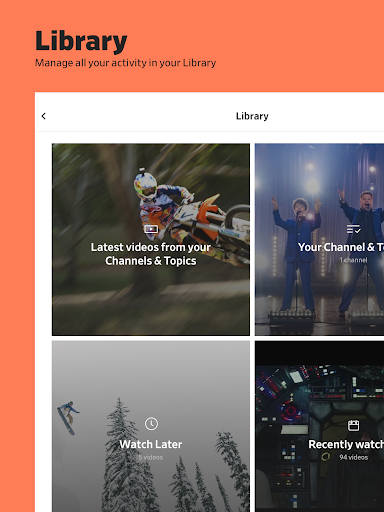Click the '1 channel' count text
Image resolution: width=384 pixels, height=512 pixels.
353,260
